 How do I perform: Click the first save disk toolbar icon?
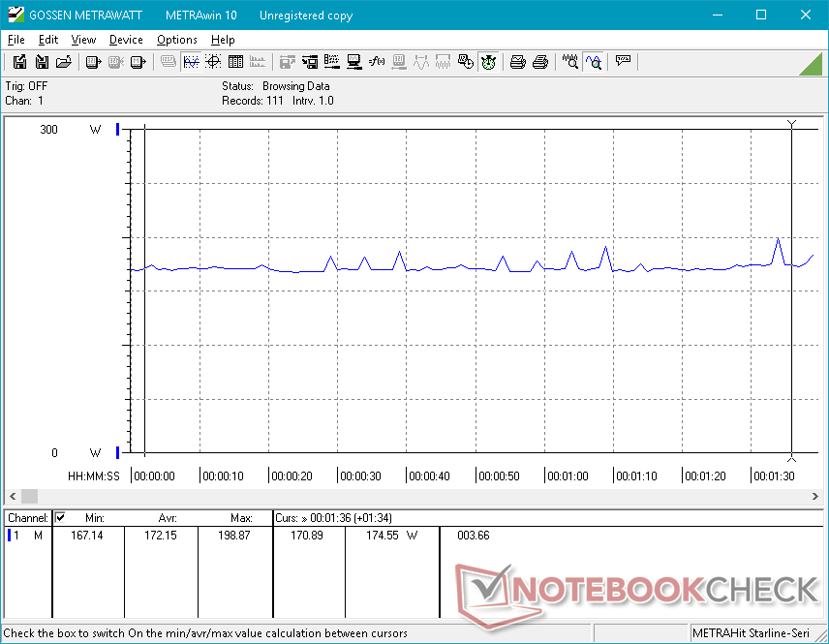click(x=19, y=62)
